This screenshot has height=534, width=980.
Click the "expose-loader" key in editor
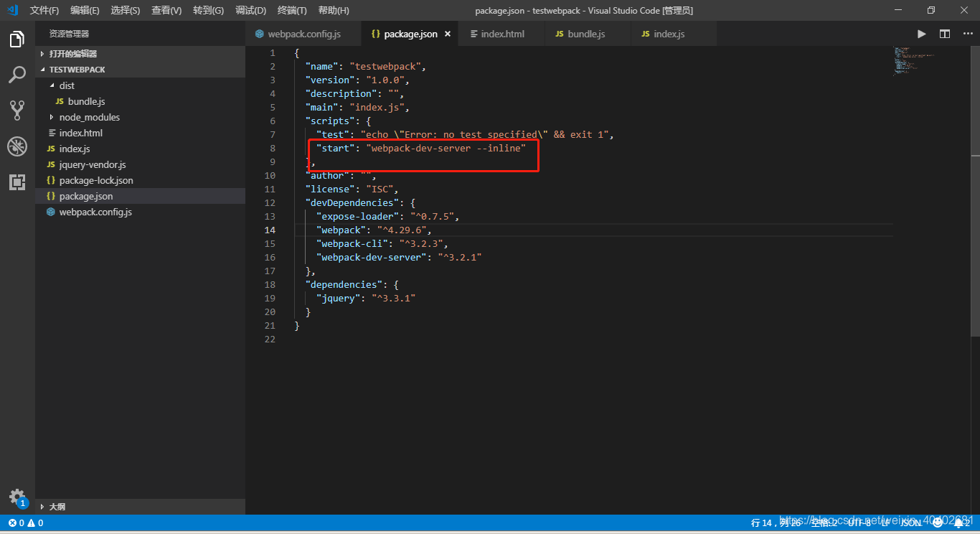point(357,216)
